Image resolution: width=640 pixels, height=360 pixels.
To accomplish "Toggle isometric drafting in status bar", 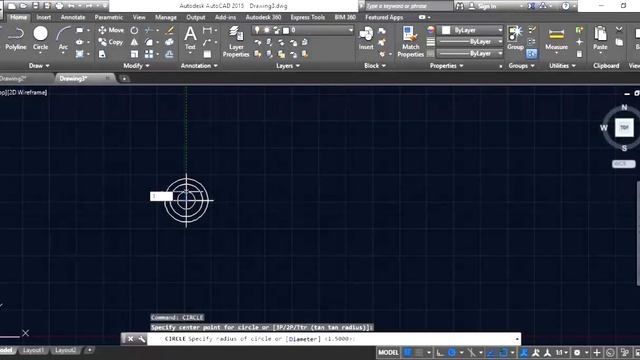I will (x=471, y=352).
